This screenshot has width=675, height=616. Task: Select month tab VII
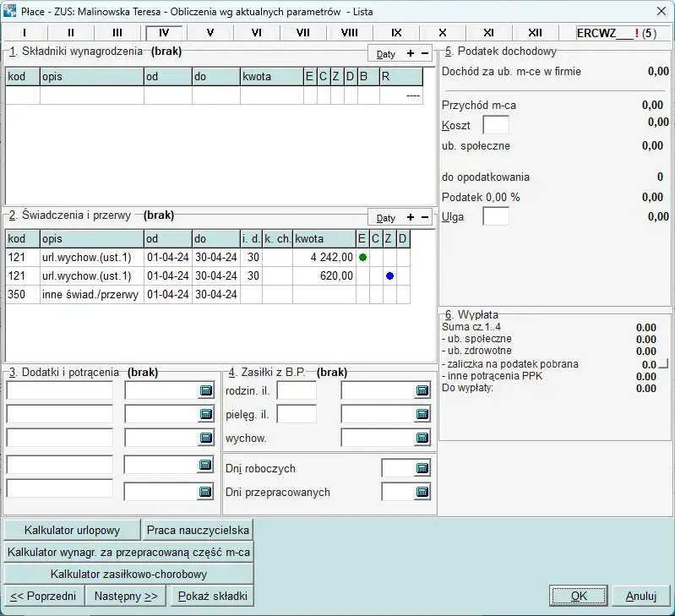pos(302,33)
